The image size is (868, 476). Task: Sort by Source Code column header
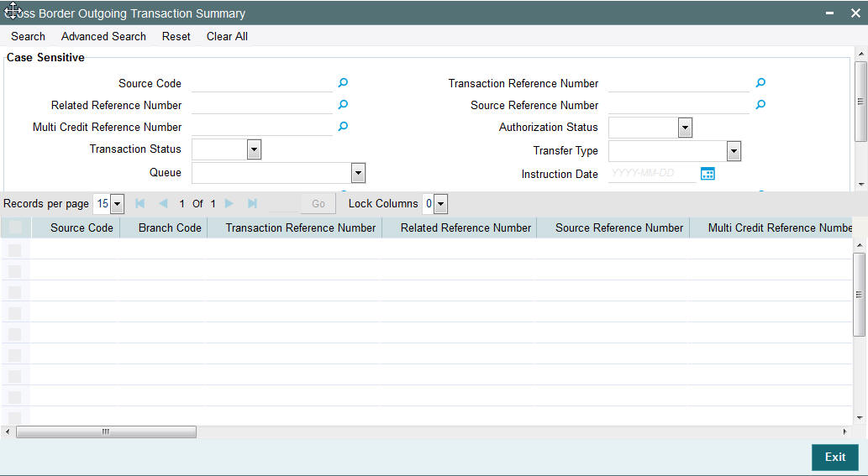(82, 228)
